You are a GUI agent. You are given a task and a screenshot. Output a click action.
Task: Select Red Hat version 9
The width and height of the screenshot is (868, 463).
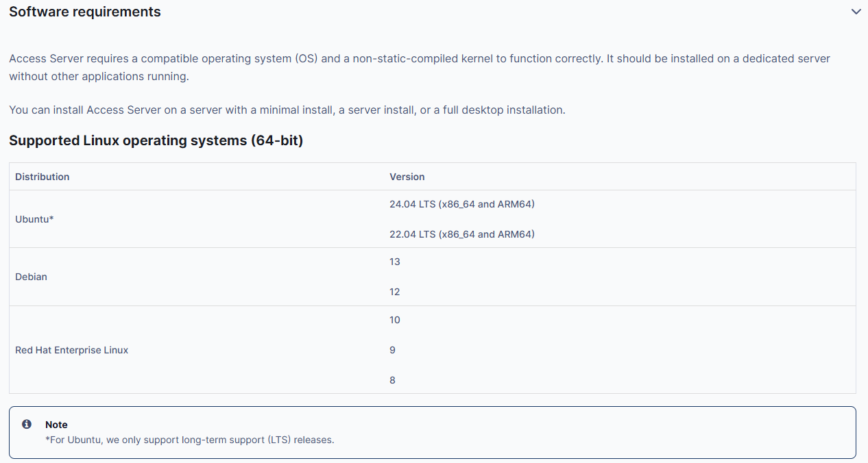(x=392, y=350)
